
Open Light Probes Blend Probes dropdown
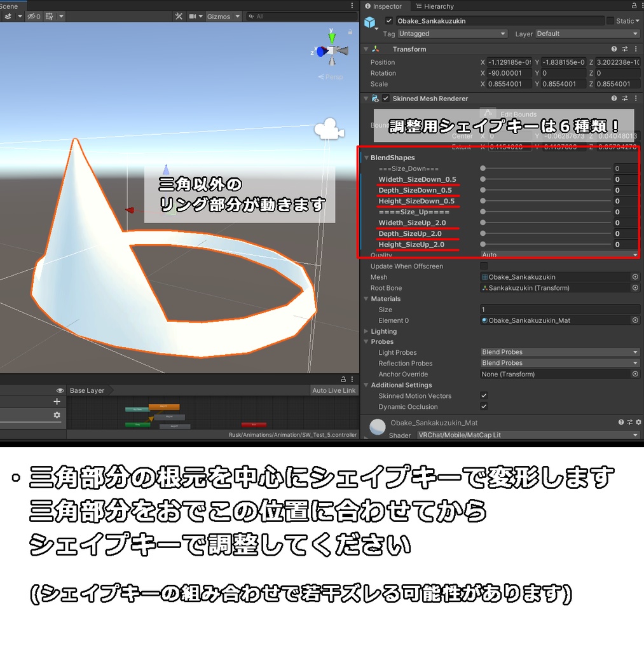tap(559, 352)
